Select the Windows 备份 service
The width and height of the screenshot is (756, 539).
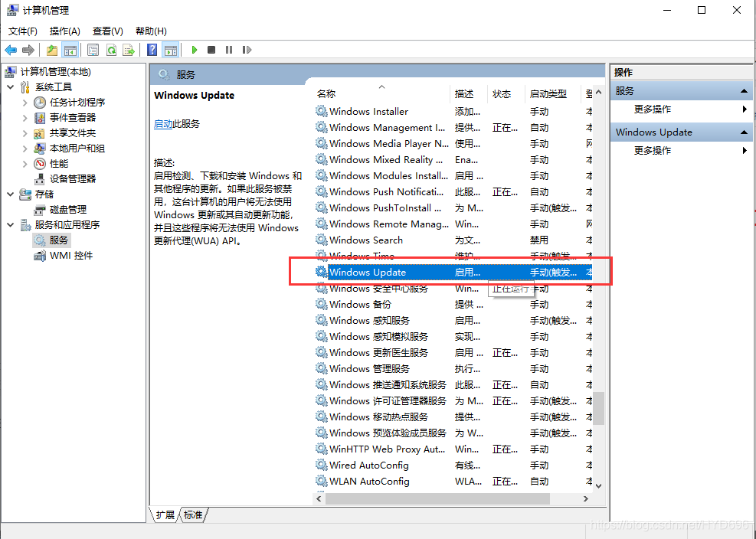coord(453,305)
